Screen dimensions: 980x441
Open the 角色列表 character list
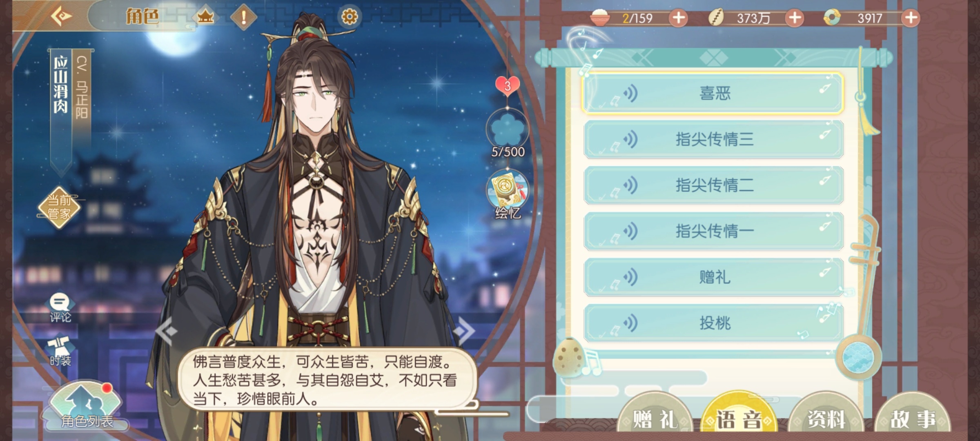(86, 406)
